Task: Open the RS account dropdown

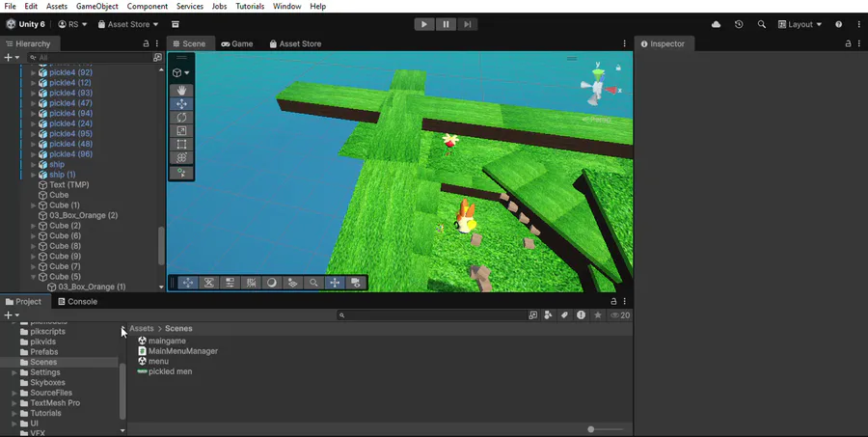Action: click(72, 24)
